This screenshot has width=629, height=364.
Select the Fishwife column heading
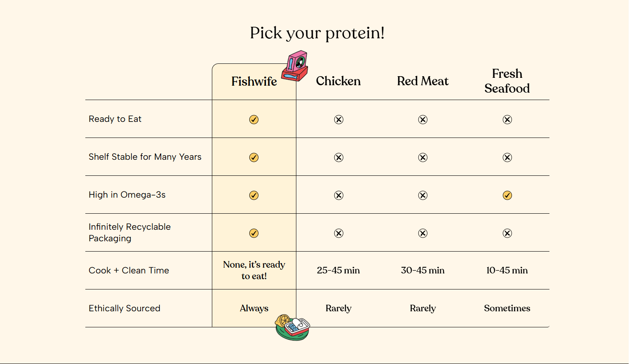pos(254,82)
